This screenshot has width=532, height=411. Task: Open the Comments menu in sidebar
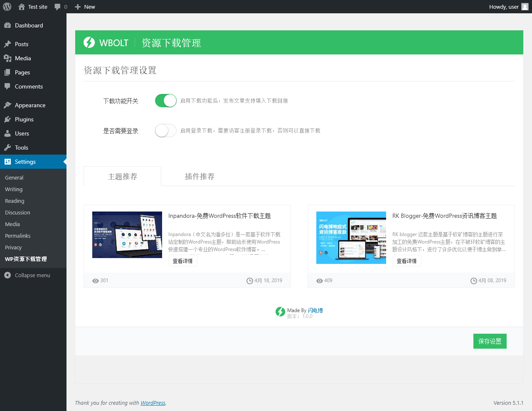pos(33,86)
